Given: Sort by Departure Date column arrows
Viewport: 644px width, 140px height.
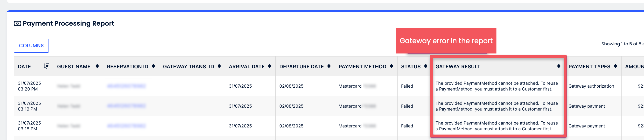Looking at the screenshot, I should (329, 66).
